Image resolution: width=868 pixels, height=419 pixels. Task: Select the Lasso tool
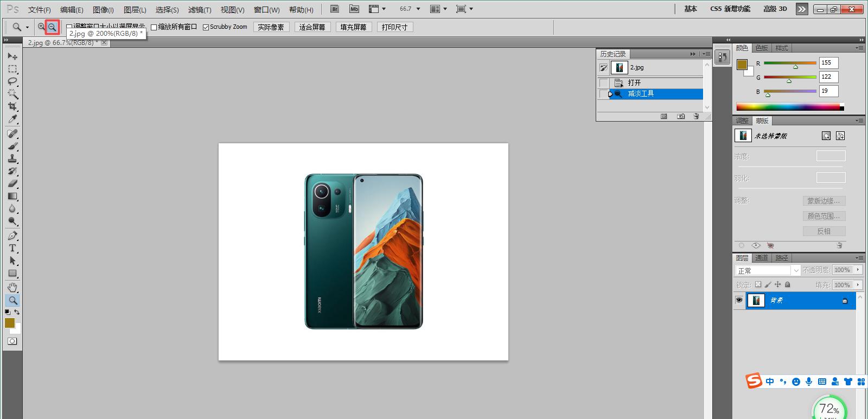(x=12, y=81)
